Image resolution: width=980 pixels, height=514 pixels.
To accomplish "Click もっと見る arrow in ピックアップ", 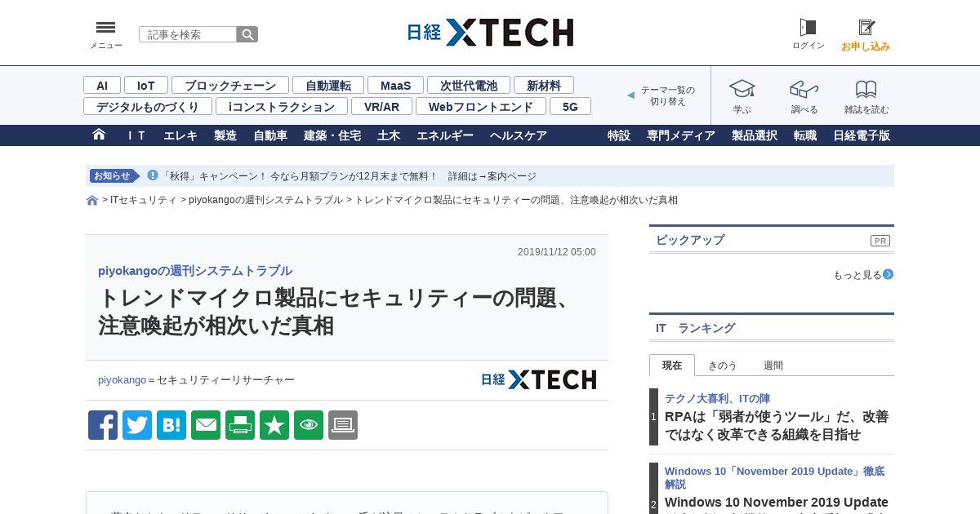I will (x=888, y=275).
